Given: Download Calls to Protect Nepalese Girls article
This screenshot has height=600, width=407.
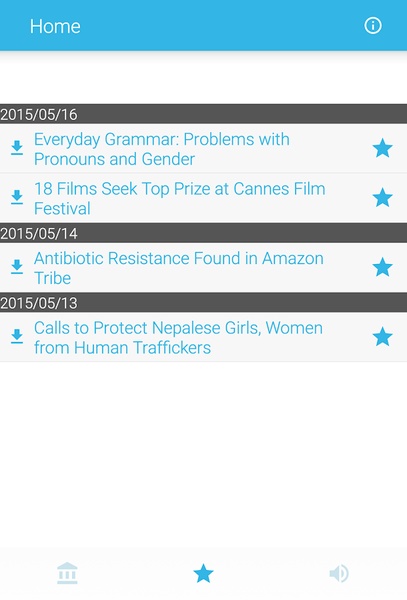Looking at the screenshot, I should (17, 336).
